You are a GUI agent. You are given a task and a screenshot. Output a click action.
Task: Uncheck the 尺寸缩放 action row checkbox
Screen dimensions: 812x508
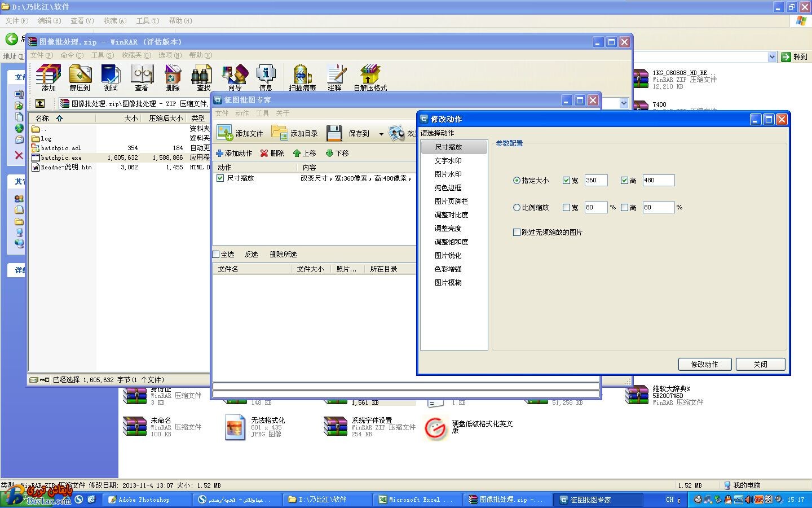[x=220, y=178]
